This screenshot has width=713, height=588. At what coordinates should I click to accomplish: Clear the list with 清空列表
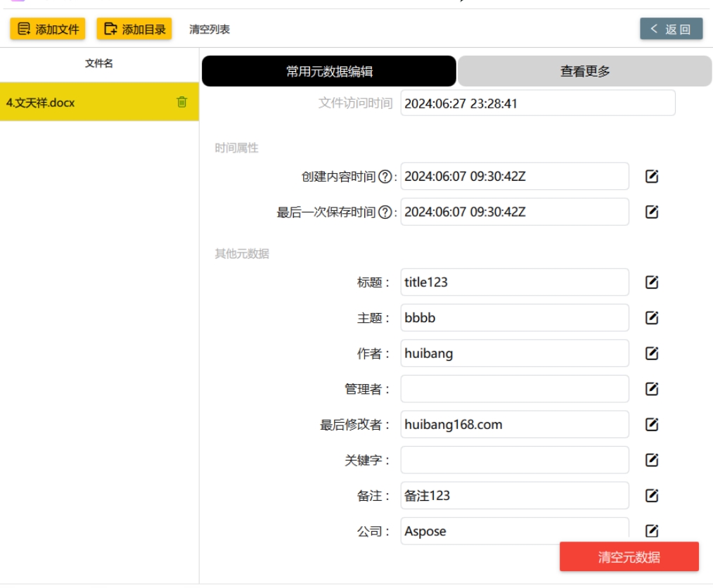coord(209,30)
